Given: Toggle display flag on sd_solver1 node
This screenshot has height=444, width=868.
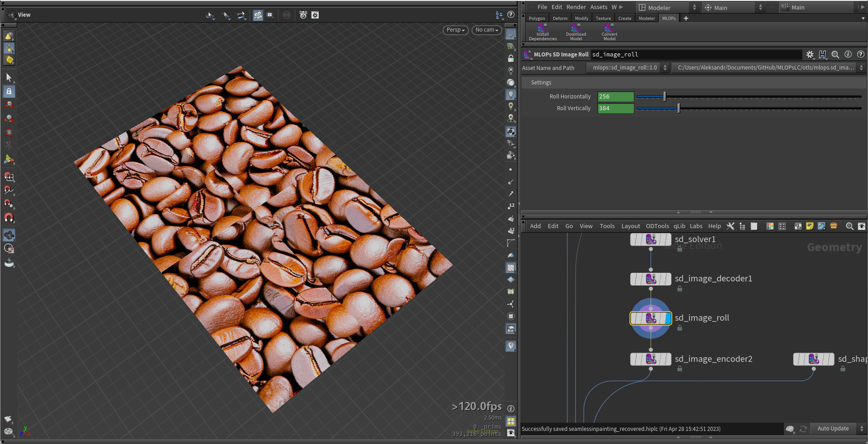Looking at the screenshot, I should tap(668, 240).
